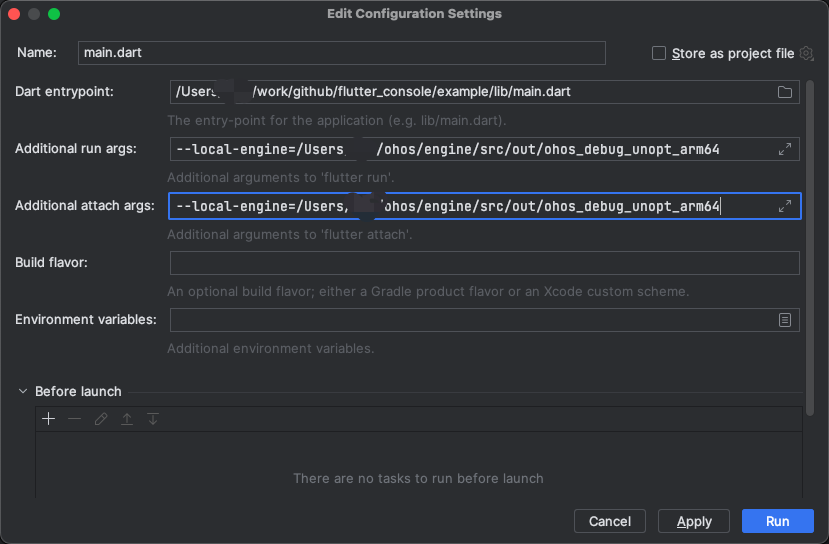Apply the configuration changes
Screen dimensions: 829x544
[694, 521]
